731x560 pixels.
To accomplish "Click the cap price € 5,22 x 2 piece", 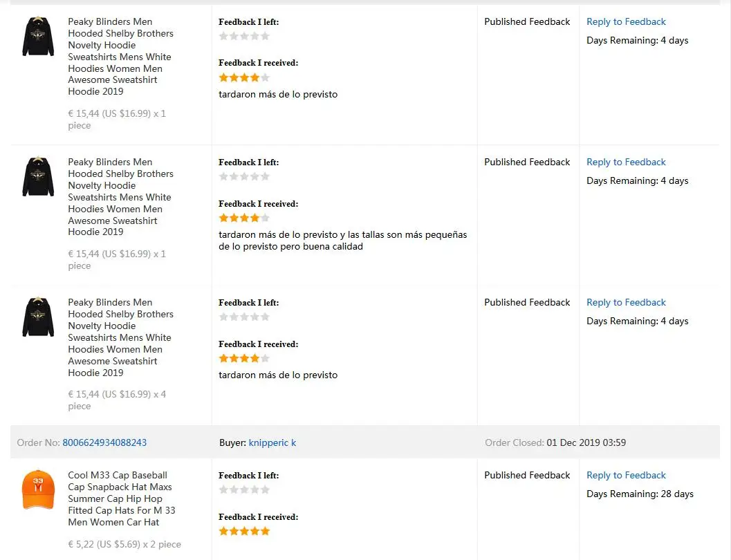I will 124,544.
